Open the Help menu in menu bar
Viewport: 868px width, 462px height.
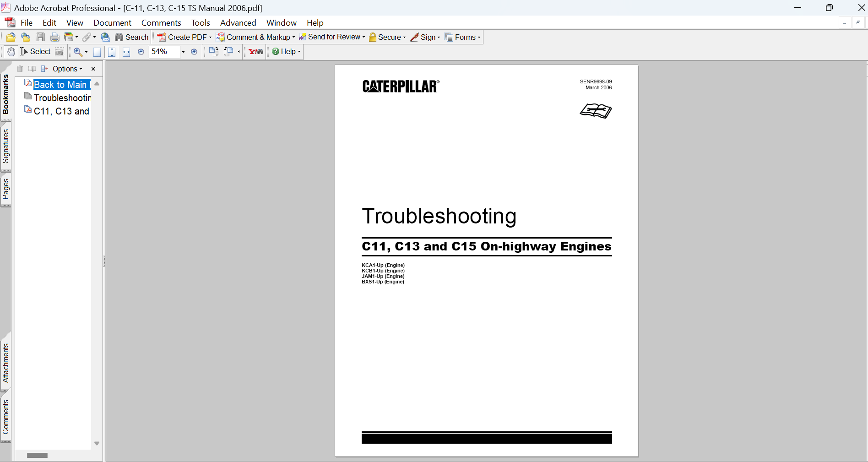tap(315, 23)
